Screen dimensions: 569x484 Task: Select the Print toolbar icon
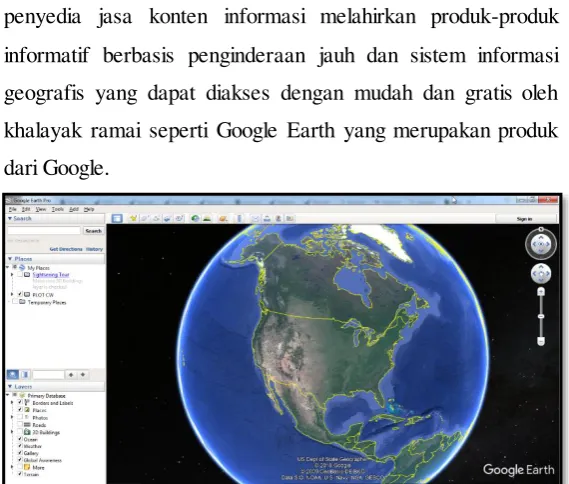pyautogui.click(x=266, y=218)
